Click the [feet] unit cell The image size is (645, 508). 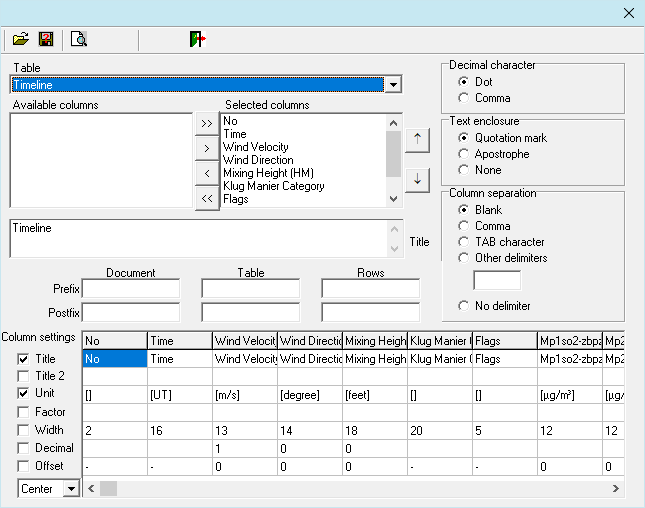pos(375,395)
